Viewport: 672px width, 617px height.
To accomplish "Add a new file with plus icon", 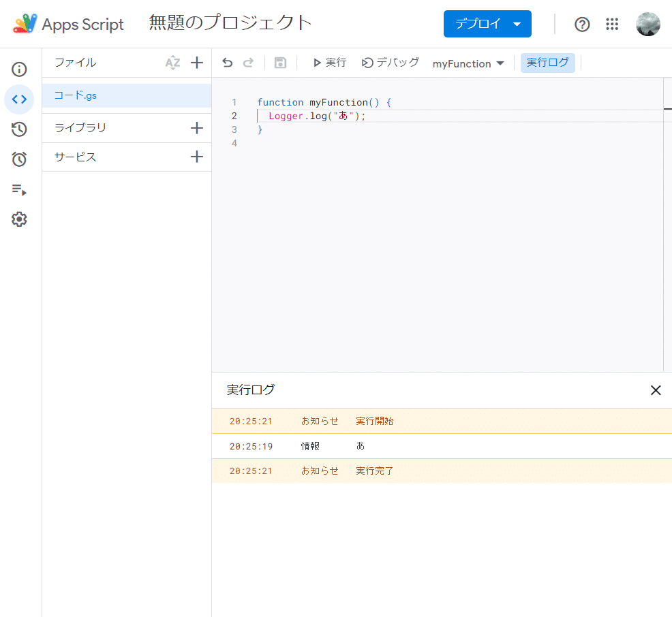I will (x=197, y=63).
